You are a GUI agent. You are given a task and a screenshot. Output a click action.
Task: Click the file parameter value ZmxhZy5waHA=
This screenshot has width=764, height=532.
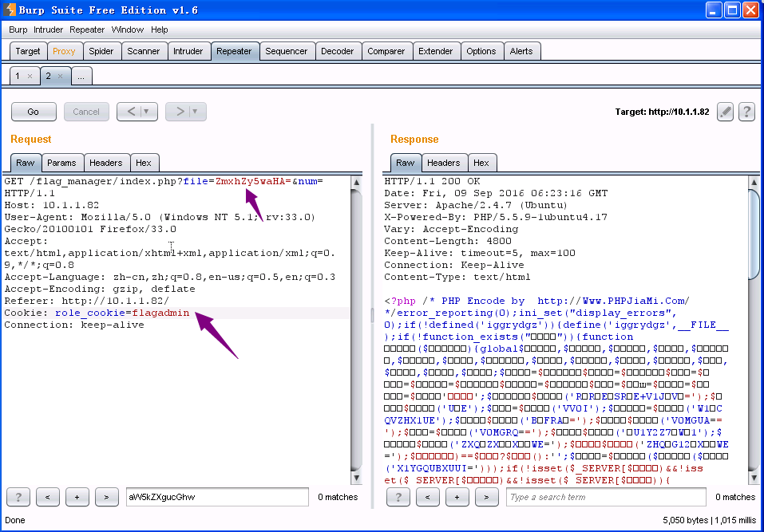click(253, 182)
